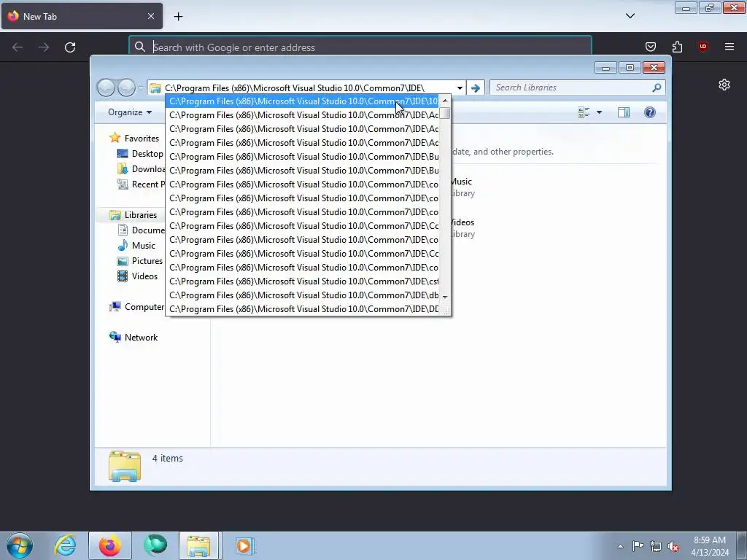
Task: Click the Firefox forward arrow
Action: [x=44, y=47]
